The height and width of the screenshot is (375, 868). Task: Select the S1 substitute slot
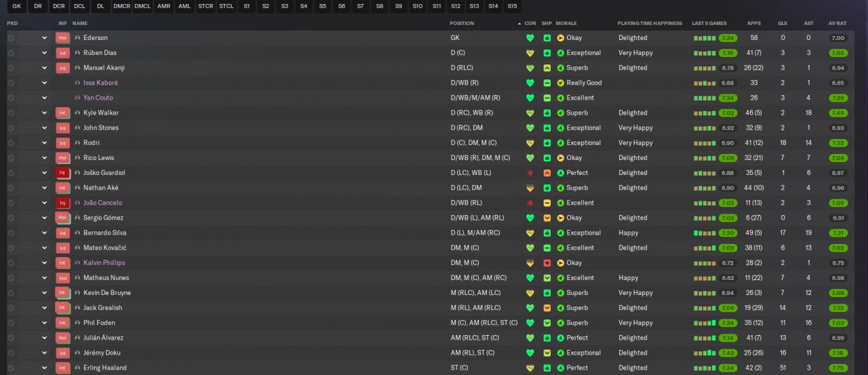point(246,6)
